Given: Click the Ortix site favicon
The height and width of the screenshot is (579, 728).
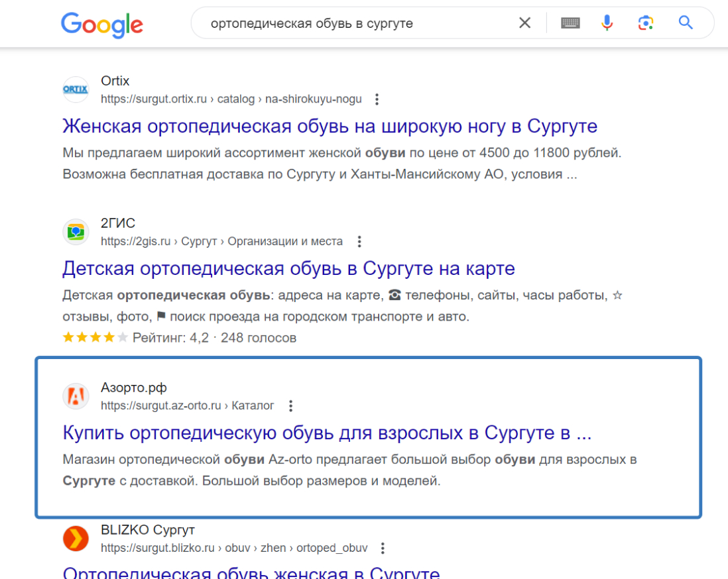Looking at the screenshot, I should point(76,89).
